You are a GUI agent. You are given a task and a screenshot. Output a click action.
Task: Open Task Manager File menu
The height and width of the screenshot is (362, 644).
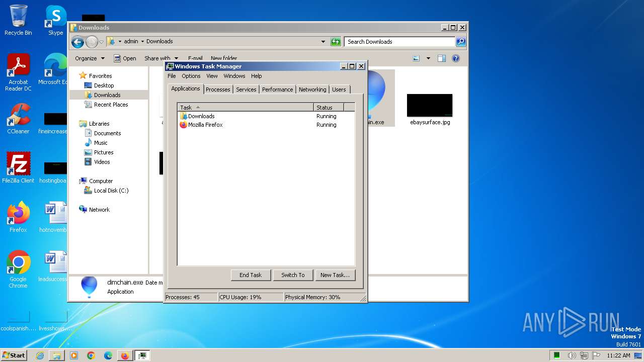coord(172,76)
